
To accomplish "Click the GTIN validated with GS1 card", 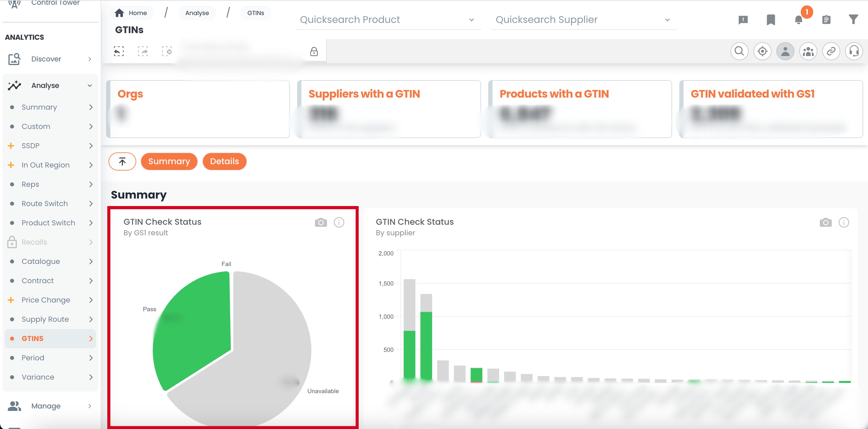I will [771, 109].
